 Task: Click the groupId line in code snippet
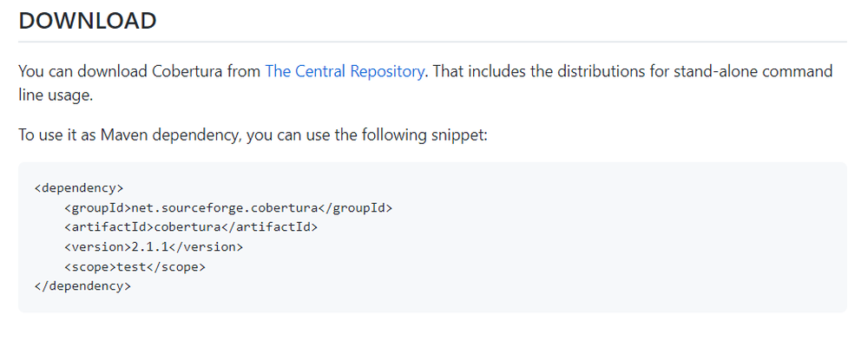[228, 208]
